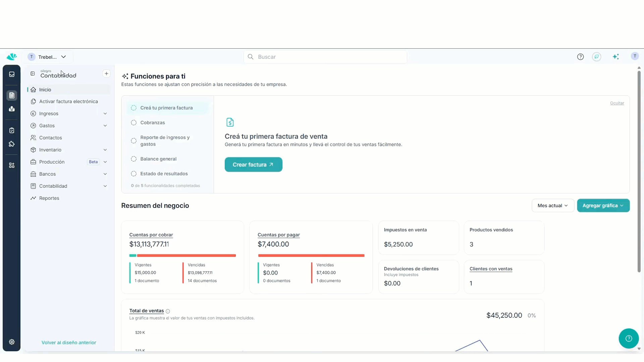Expand the Gastos menu
The width and height of the screenshot is (644, 362).
click(x=68, y=126)
